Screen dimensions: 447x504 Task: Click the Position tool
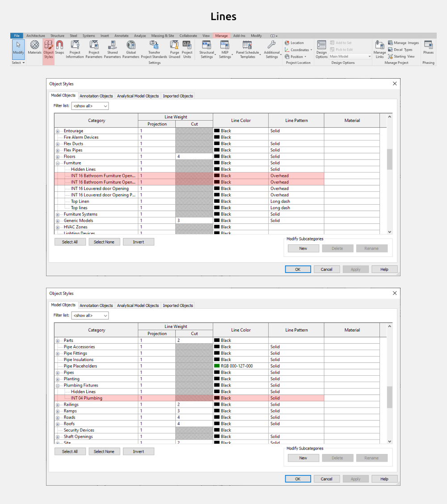click(295, 57)
